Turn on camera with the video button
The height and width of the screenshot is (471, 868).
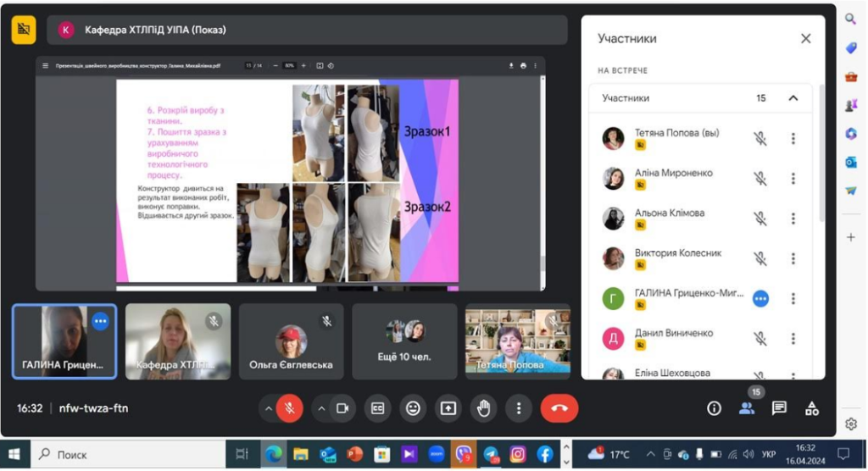coord(342,408)
